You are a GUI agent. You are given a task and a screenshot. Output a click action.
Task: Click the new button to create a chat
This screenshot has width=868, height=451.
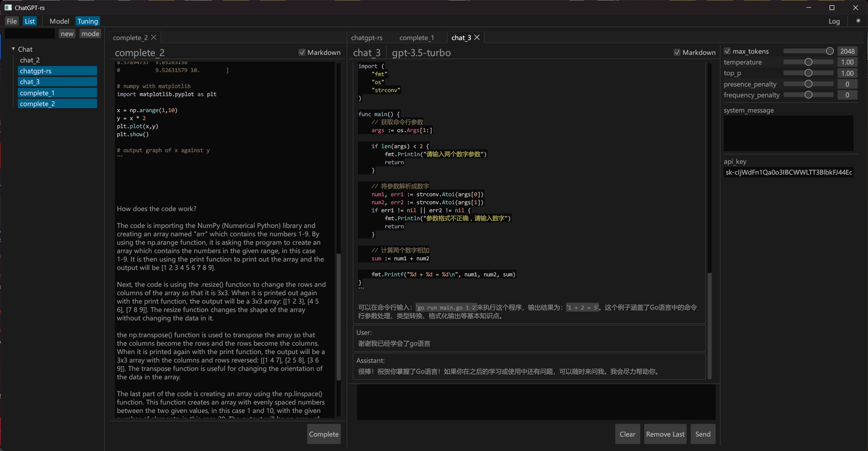[x=67, y=33]
